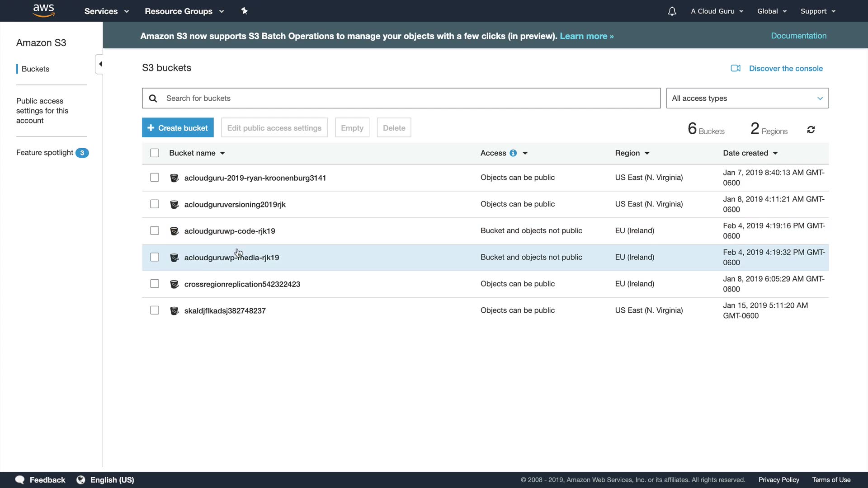The height and width of the screenshot is (488, 868).
Task: Expand the Services menu
Action: [x=107, y=11]
